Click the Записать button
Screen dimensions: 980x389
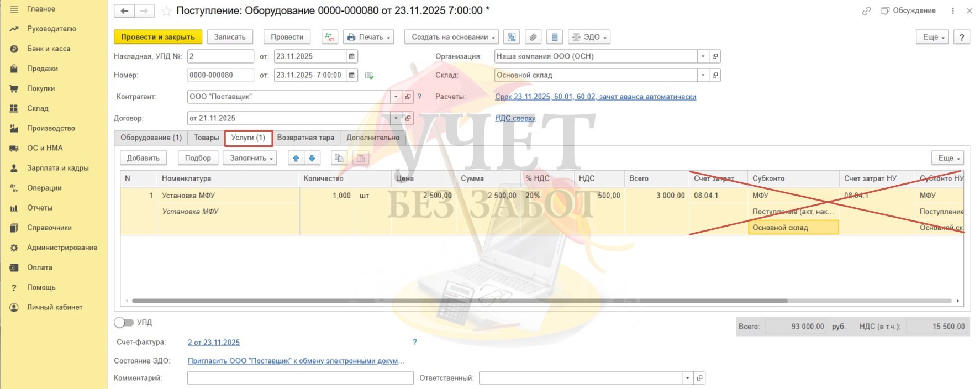(x=230, y=37)
